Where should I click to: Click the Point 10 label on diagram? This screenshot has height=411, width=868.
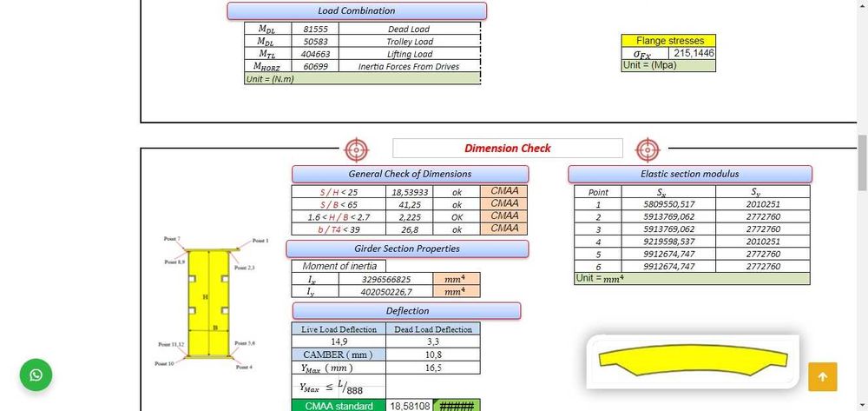[164, 363]
